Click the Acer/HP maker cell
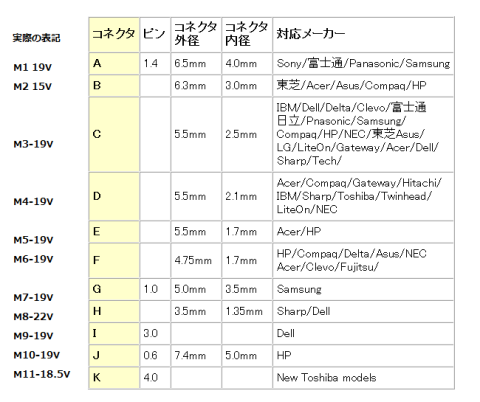Screen dimensions: 480x402 (363, 232)
